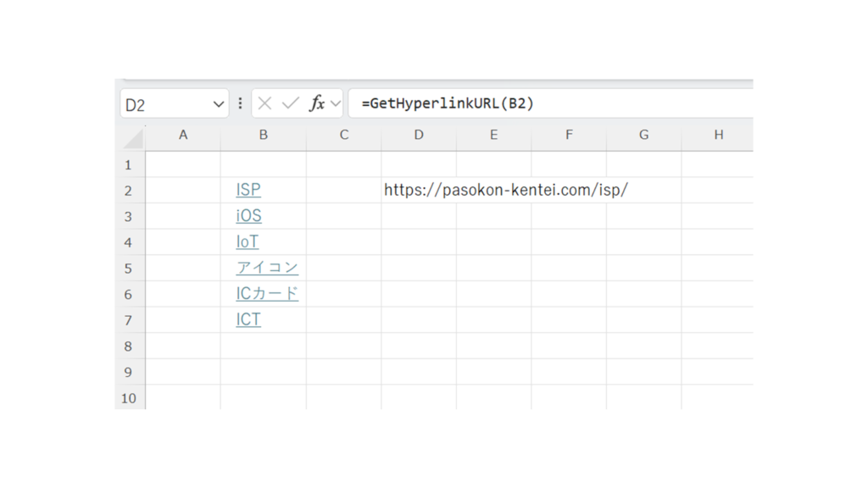Open the ICカード hyperlink in cell B6
The height and width of the screenshot is (488, 868).
(267, 294)
